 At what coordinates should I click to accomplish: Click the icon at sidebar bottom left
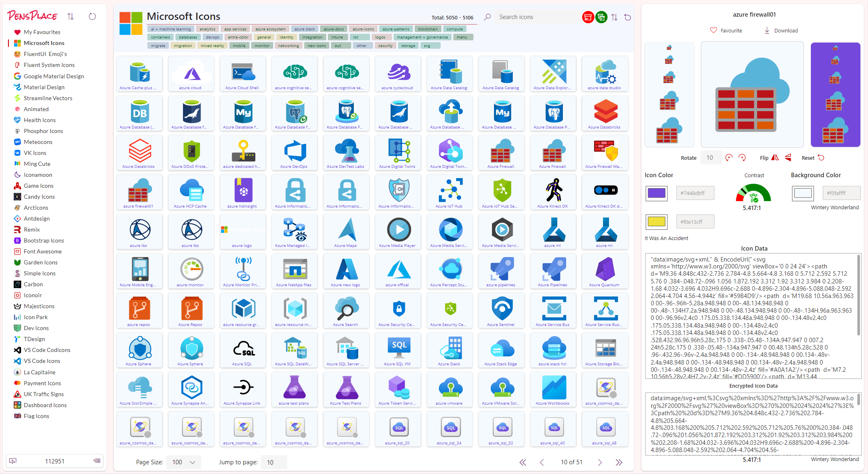click(13, 461)
